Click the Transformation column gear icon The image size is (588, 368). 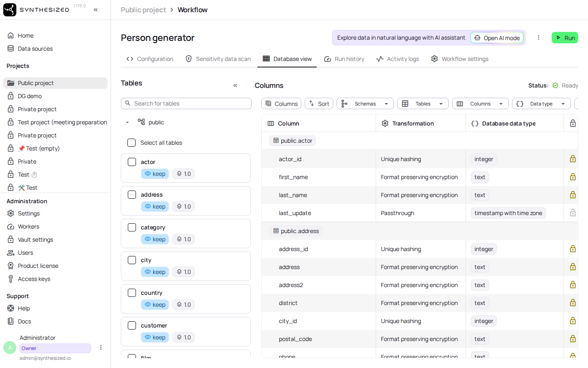pyautogui.click(x=385, y=123)
